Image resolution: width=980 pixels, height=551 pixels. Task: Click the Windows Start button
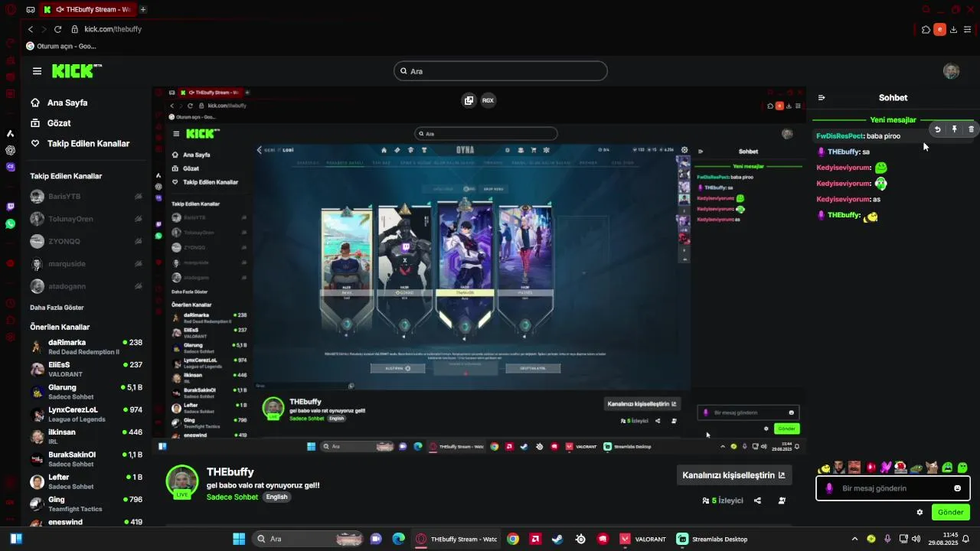tap(239, 539)
